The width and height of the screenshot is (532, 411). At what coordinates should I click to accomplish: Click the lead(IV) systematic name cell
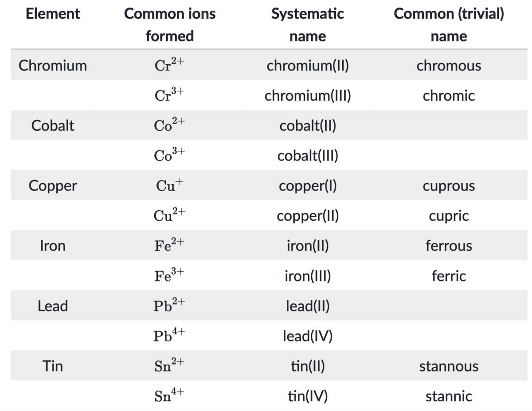308,336
